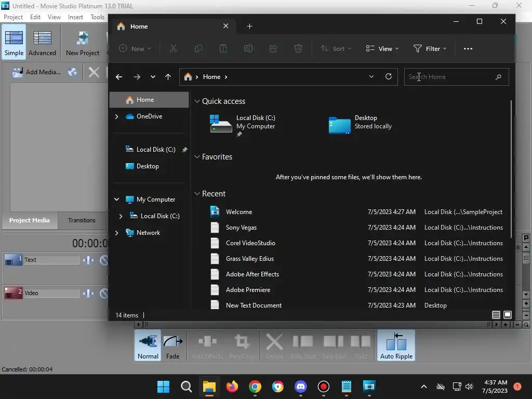Click the Get Media from Web globe icon
Viewport: 532px width, 399px height.
[72, 72]
